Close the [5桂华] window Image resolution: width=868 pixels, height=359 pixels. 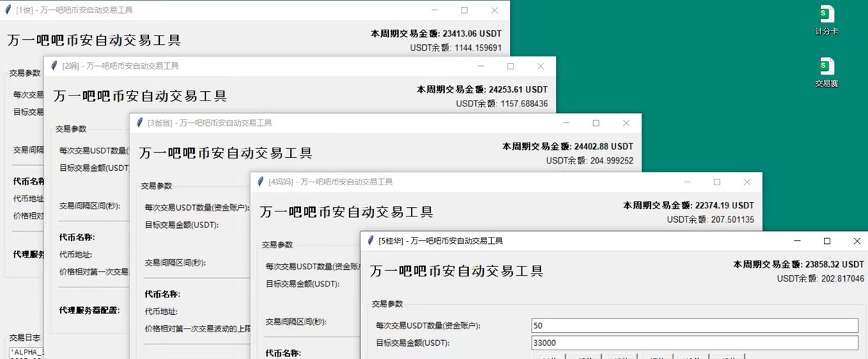coord(857,240)
